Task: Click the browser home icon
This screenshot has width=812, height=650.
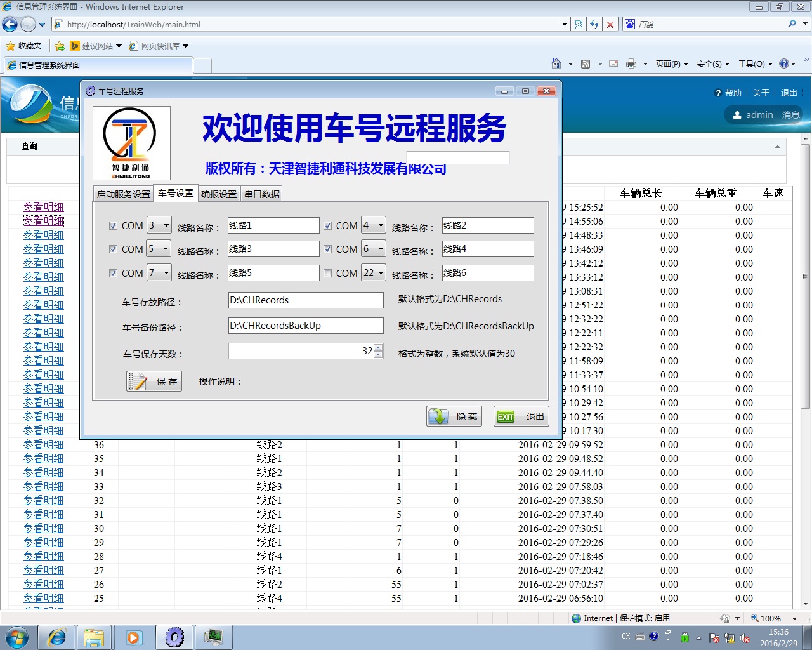Action: point(556,63)
